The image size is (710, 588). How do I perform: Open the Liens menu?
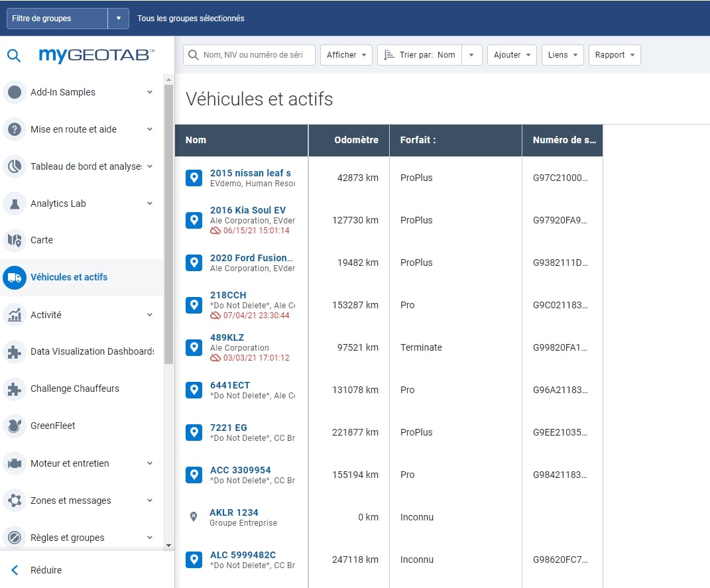(562, 55)
